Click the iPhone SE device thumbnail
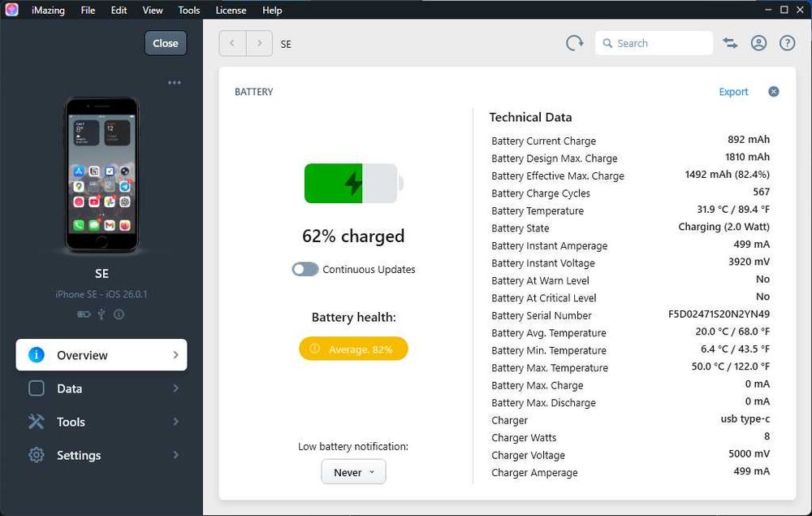The height and width of the screenshot is (516, 812). click(101, 175)
